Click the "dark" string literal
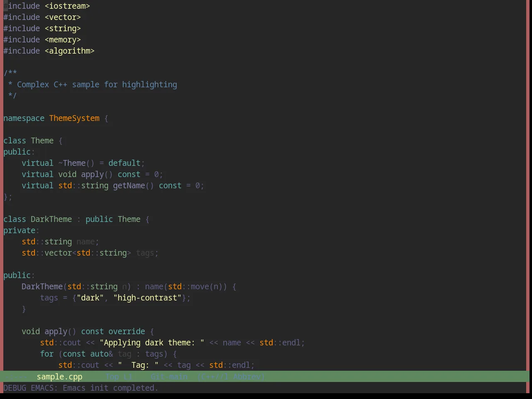The width and height of the screenshot is (532, 399). click(x=90, y=298)
